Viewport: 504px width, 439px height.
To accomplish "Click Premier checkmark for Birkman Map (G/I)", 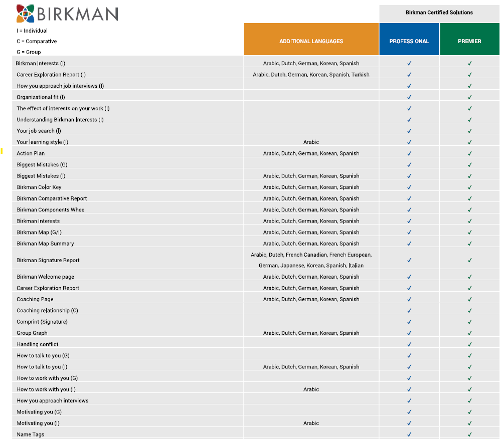I will (x=469, y=232).
